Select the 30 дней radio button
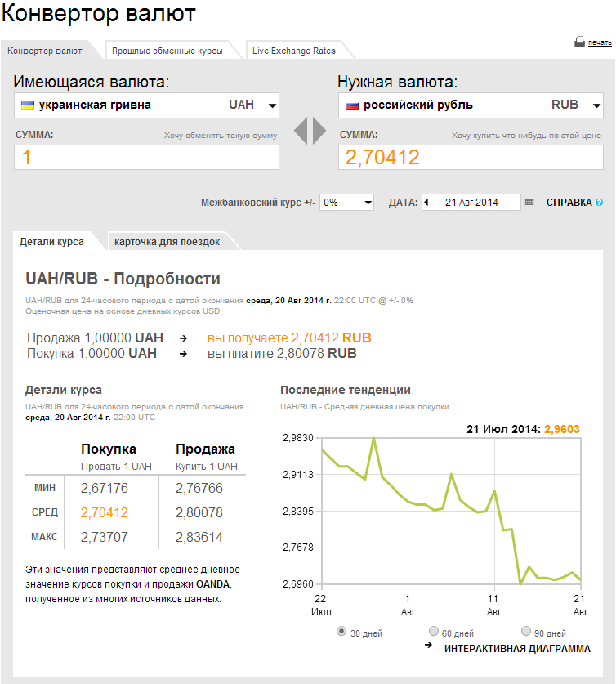 coord(341,631)
